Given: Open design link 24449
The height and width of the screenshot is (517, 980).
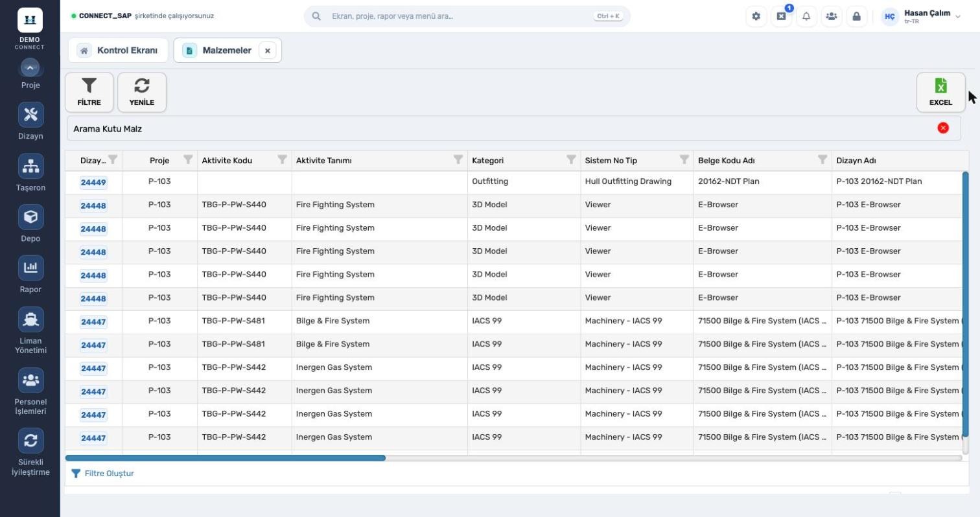Looking at the screenshot, I should point(93,183).
